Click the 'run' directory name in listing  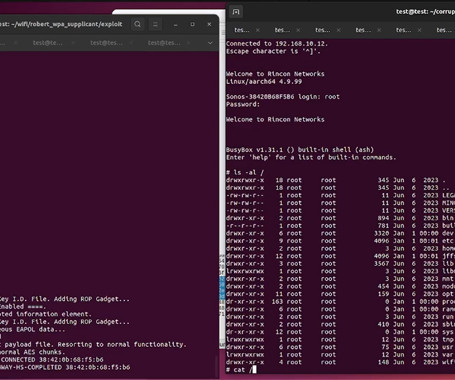(448, 317)
